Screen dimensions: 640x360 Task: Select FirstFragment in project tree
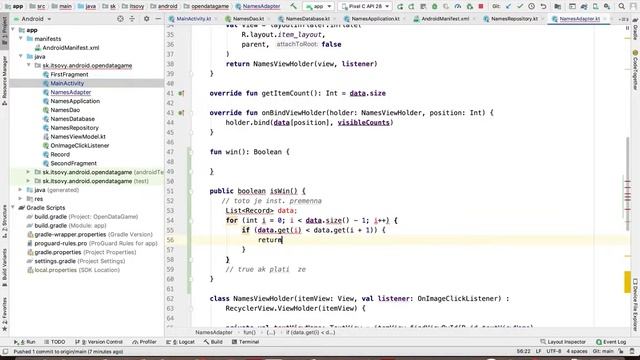click(69, 74)
